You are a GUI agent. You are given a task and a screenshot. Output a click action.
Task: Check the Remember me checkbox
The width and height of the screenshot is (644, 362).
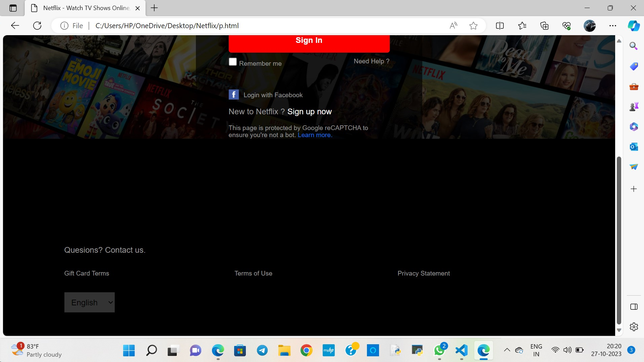point(232,61)
